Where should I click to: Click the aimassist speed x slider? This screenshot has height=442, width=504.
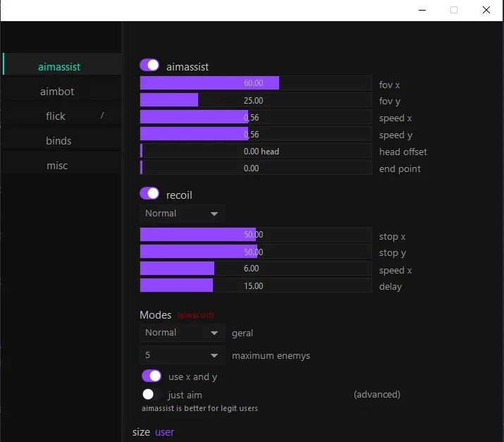click(256, 117)
